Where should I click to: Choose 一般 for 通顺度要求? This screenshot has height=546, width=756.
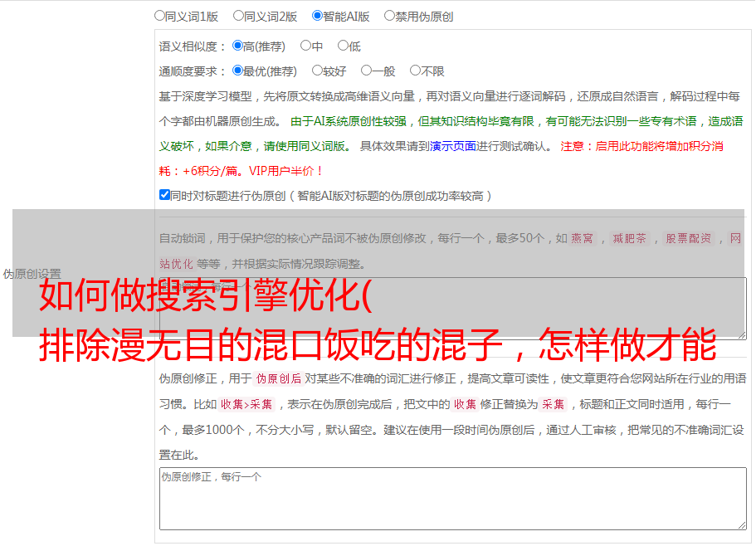point(366,71)
